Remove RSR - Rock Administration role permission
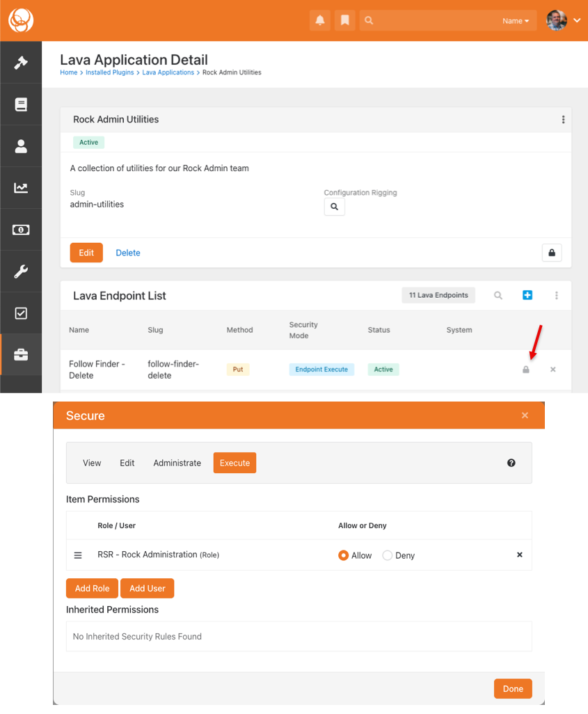Viewport: 588px width, 714px height. point(519,555)
